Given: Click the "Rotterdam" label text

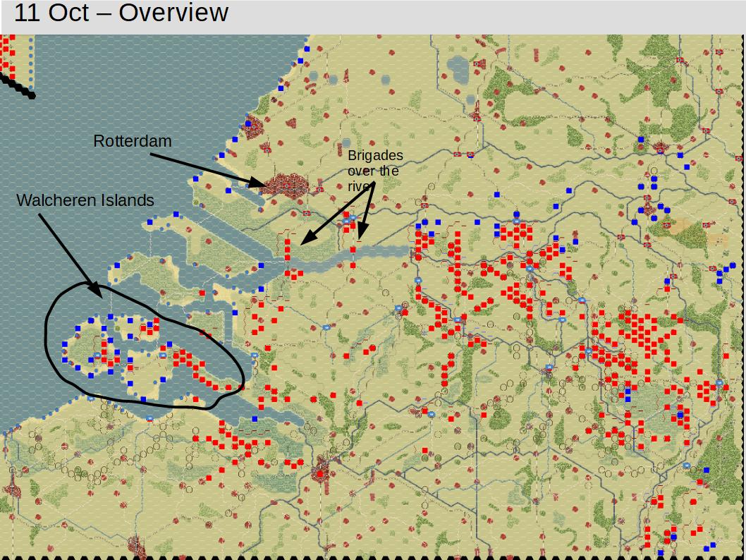Looking at the screenshot, I should [133, 141].
